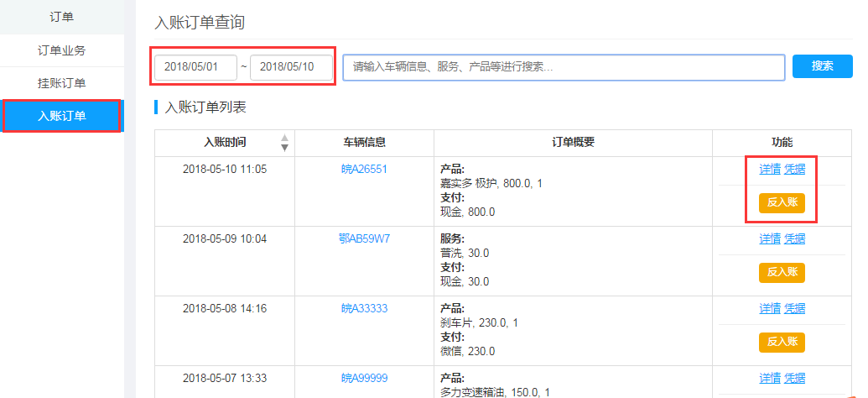Viewport: 868px width, 398px height.
Task: Open 详情 for the 皖A33333 order
Action: click(x=770, y=308)
